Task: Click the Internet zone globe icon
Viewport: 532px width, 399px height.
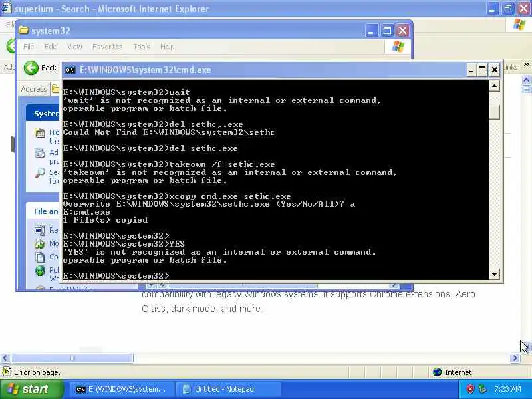Action: coord(438,372)
